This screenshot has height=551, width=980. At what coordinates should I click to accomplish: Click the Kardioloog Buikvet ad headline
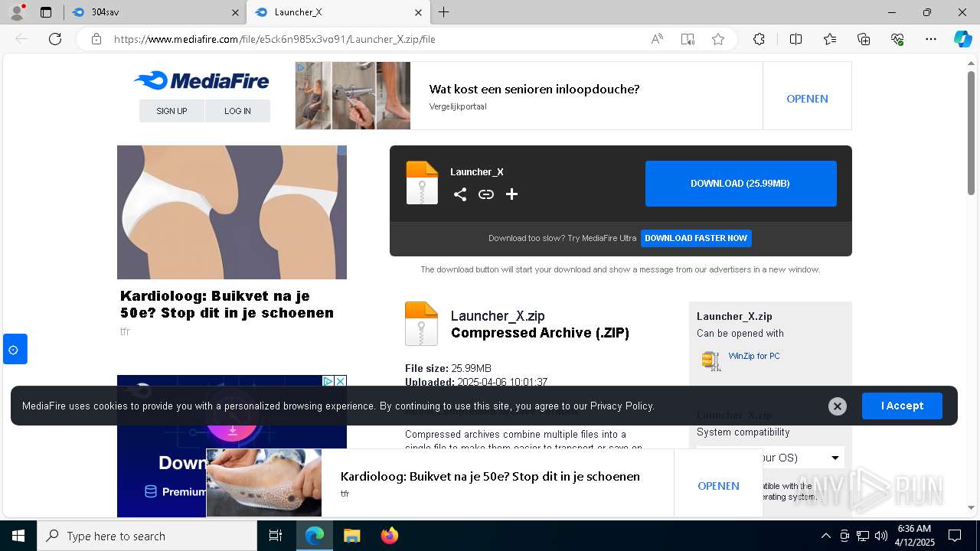click(x=227, y=304)
